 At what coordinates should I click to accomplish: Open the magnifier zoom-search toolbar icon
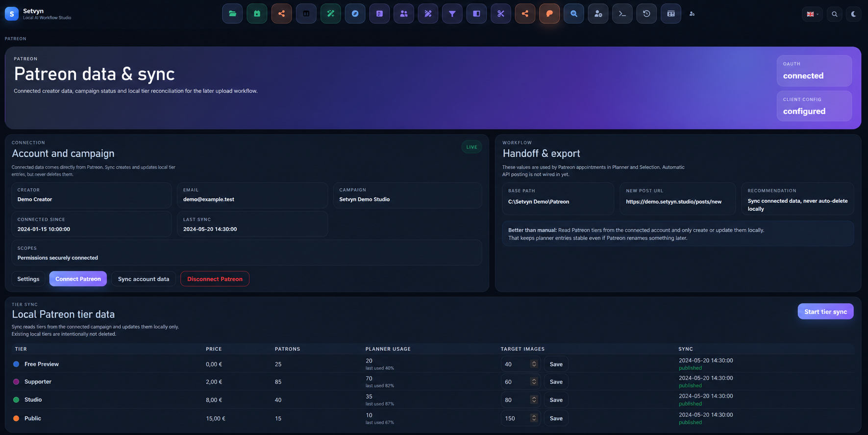(573, 14)
